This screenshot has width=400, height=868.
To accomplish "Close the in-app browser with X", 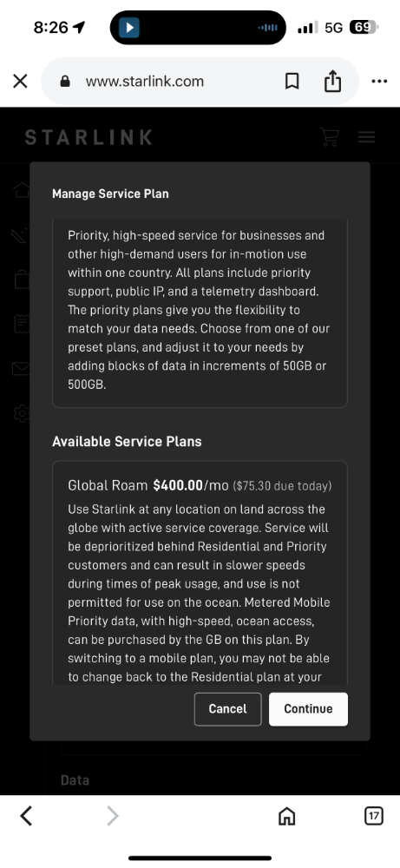I will tap(21, 82).
